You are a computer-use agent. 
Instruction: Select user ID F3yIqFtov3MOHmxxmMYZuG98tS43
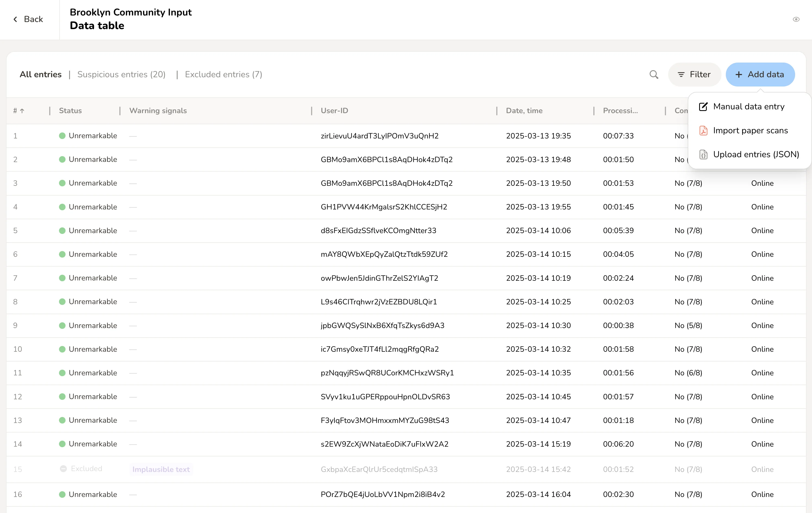pos(385,420)
